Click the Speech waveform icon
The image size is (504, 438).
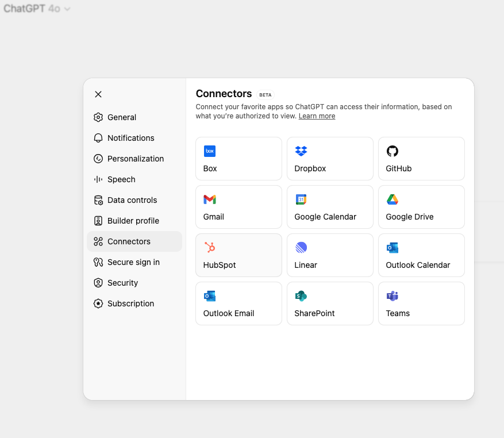pyautogui.click(x=98, y=179)
